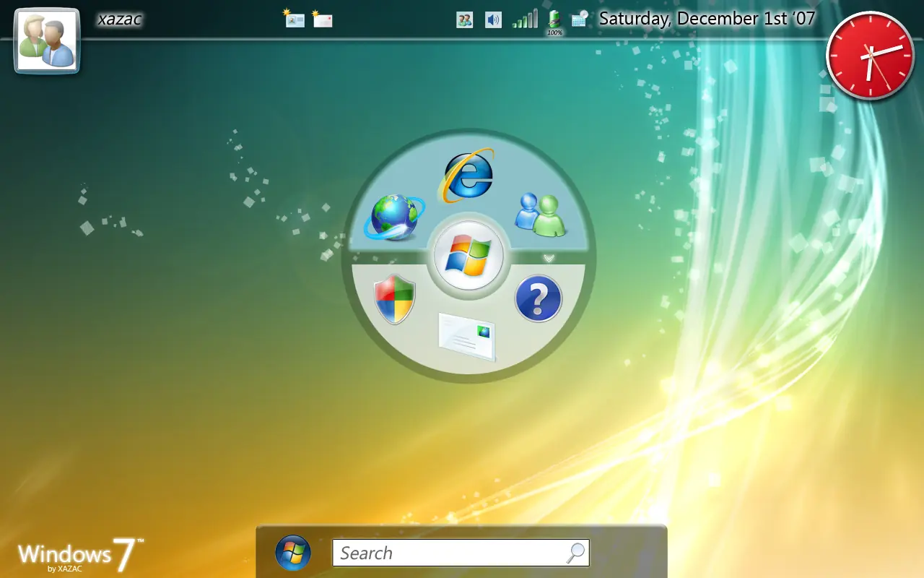This screenshot has height=578, width=924.
Task: Click the new contact card icon in top bar
Action: tap(294, 19)
